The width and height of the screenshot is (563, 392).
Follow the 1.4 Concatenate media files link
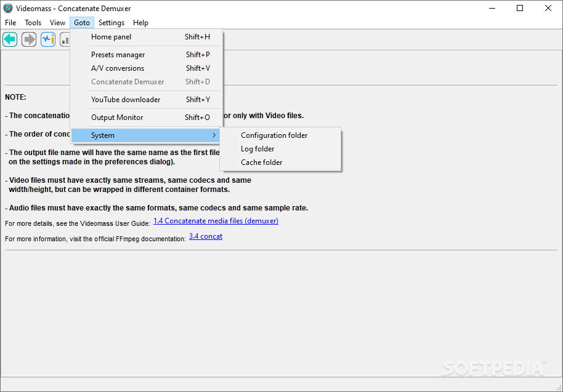coord(216,221)
